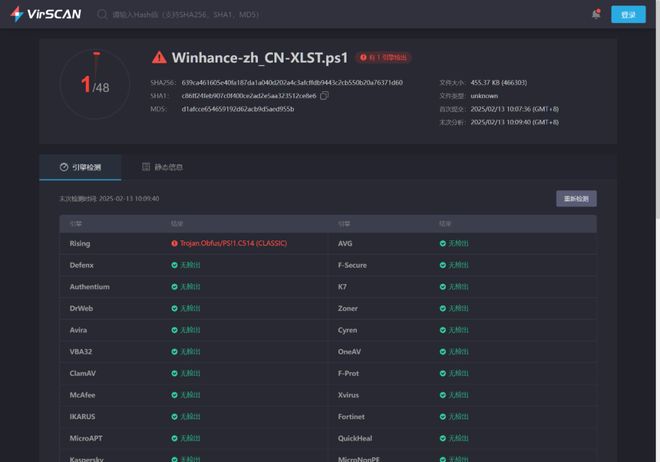Click the red alert icon in Rising row

174,243
